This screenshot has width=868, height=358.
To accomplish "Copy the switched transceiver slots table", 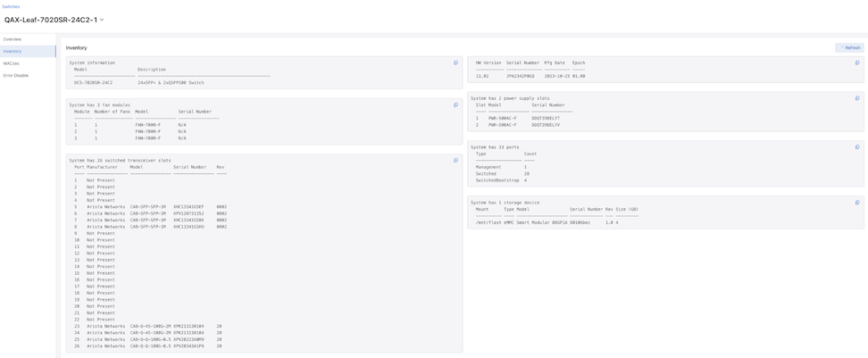I will (455, 161).
